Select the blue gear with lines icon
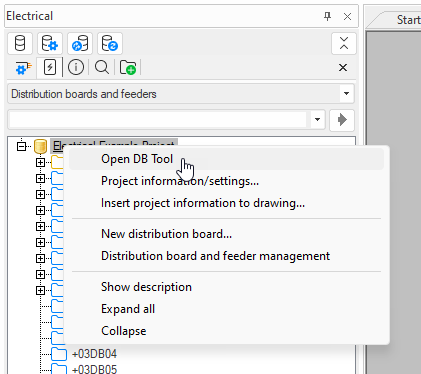The width and height of the screenshot is (421, 374). 23,68
